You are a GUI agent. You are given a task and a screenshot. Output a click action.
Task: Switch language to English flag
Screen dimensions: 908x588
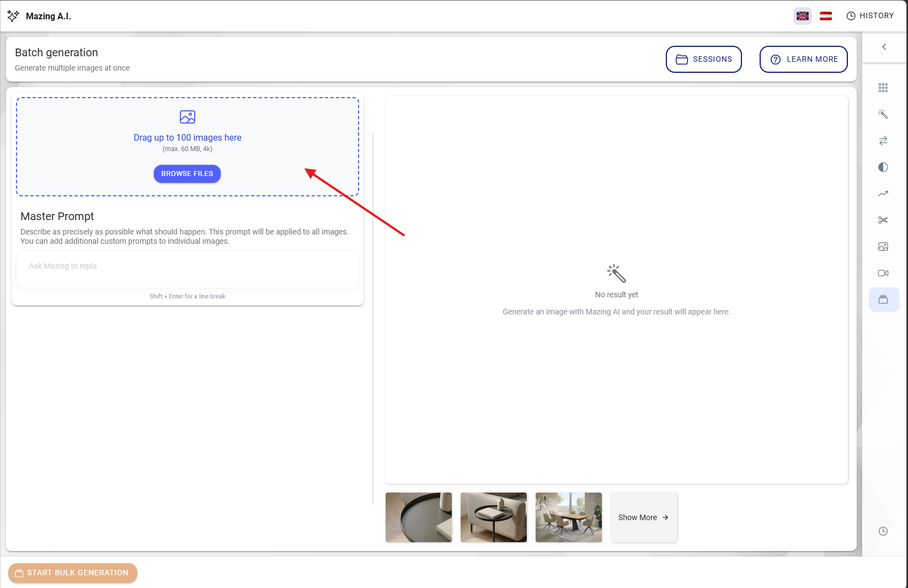[x=803, y=16]
